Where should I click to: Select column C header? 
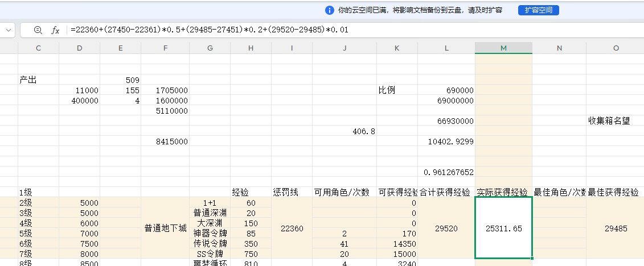[38, 48]
